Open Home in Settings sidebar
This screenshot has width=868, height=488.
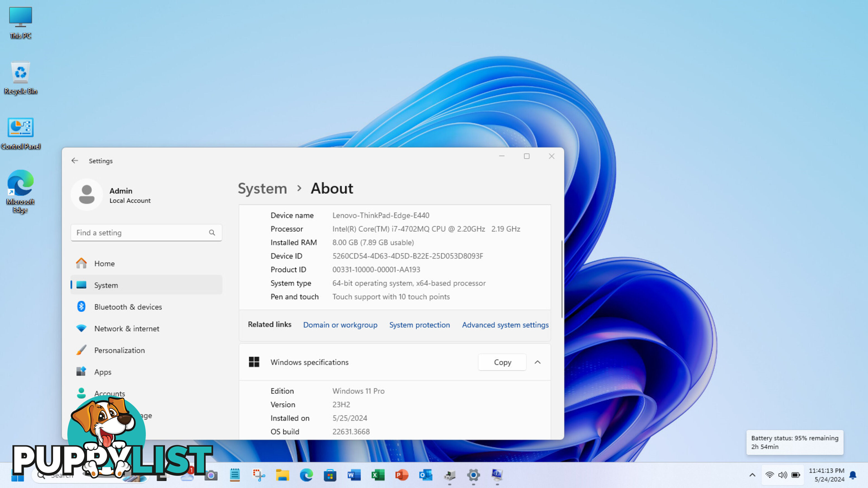[x=146, y=263]
